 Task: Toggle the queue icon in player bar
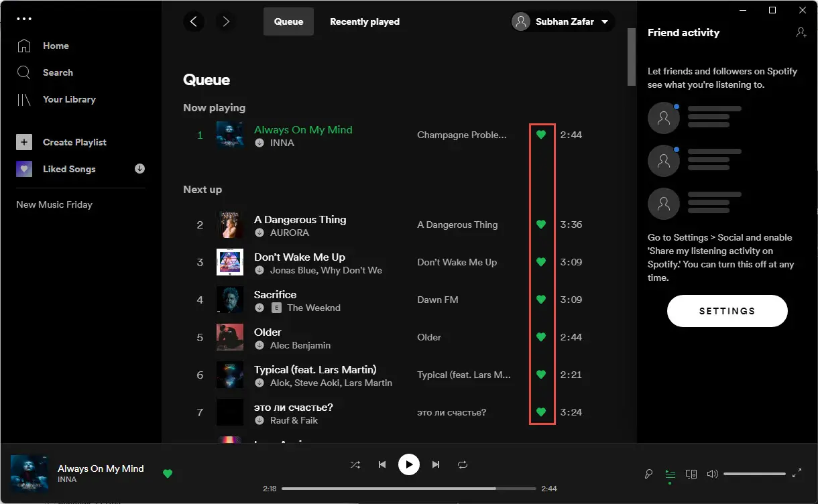click(670, 474)
